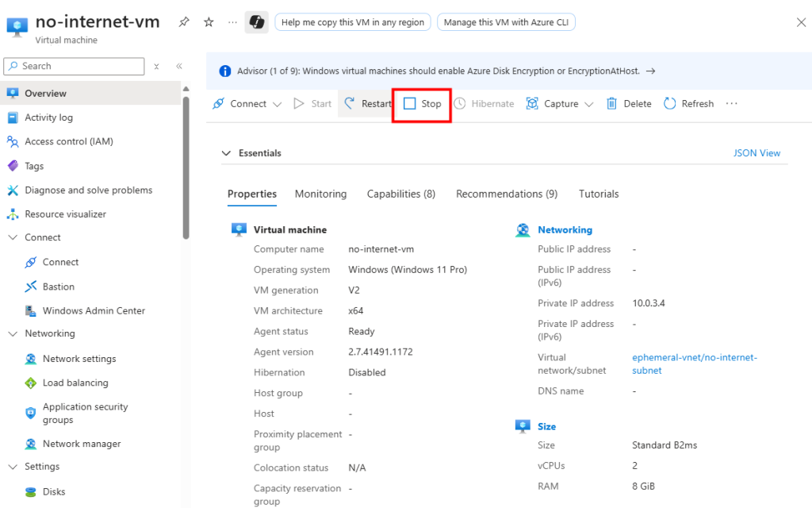Screen dimensions: 812x508
Task: Switch to Capabilities (8) tab
Action: [401, 194]
